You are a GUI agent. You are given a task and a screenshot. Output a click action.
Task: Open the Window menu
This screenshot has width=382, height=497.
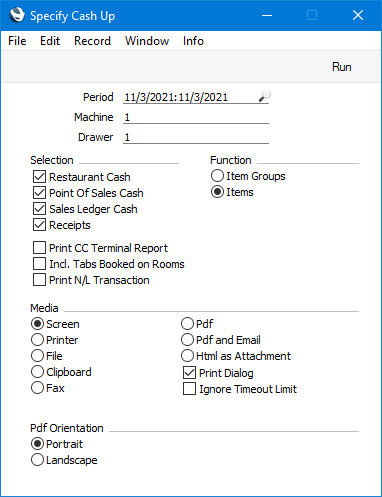[x=147, y=41]
